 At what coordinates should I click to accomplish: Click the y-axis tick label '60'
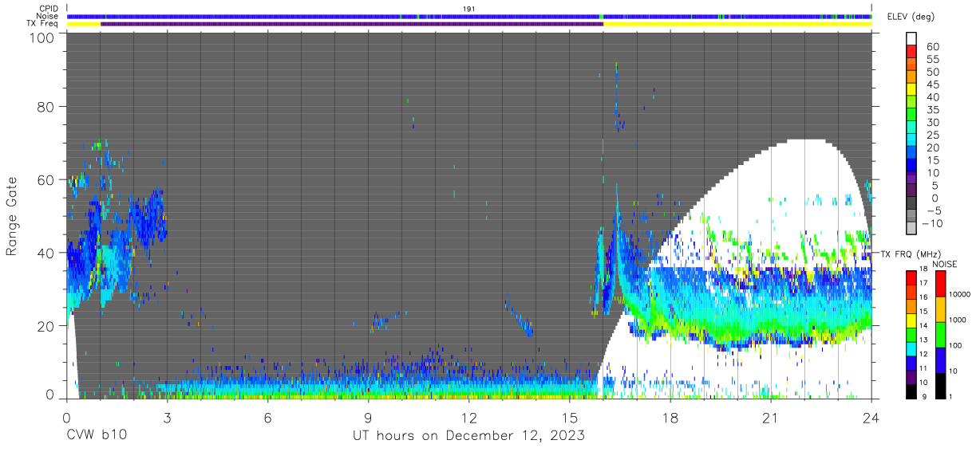[x=46, y=180]
